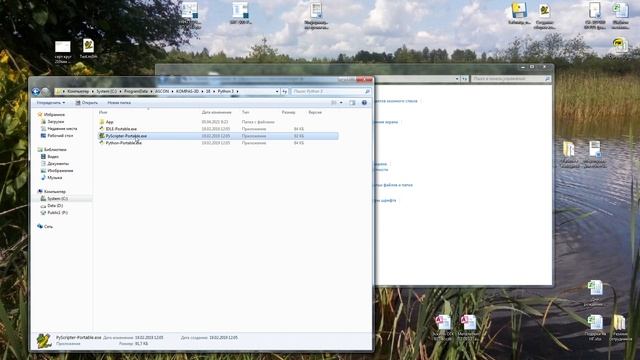Select the App folder row
This screenshot has height=360, width=640.
click(218, 122)
